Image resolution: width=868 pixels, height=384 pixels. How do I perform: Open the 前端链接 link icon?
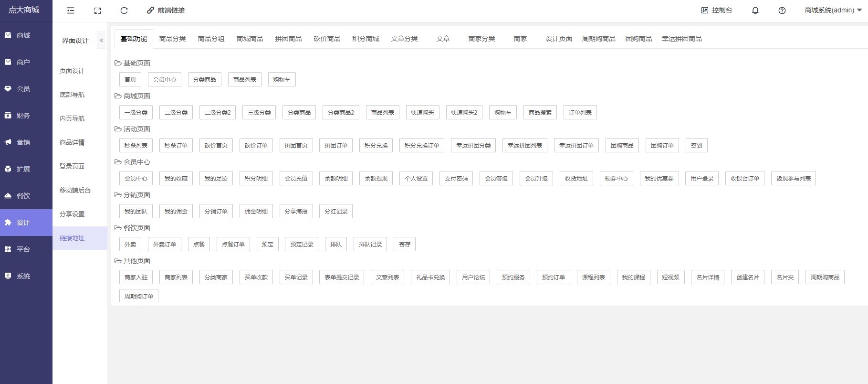[150, 10]
